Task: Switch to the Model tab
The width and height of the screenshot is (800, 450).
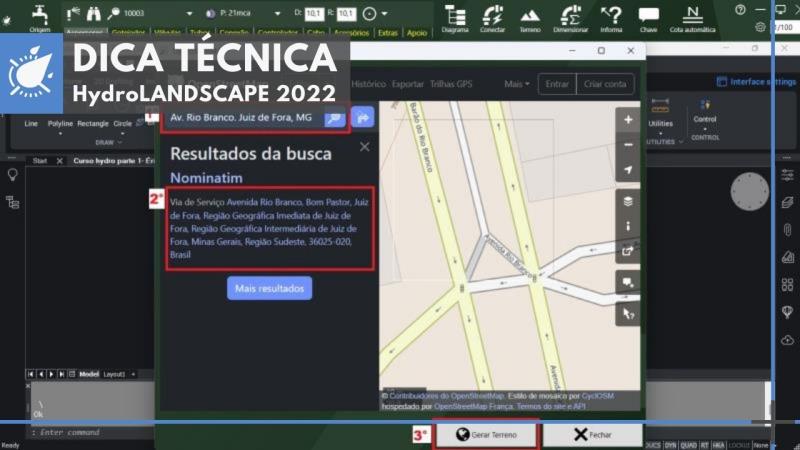Action: click(89, 374)
